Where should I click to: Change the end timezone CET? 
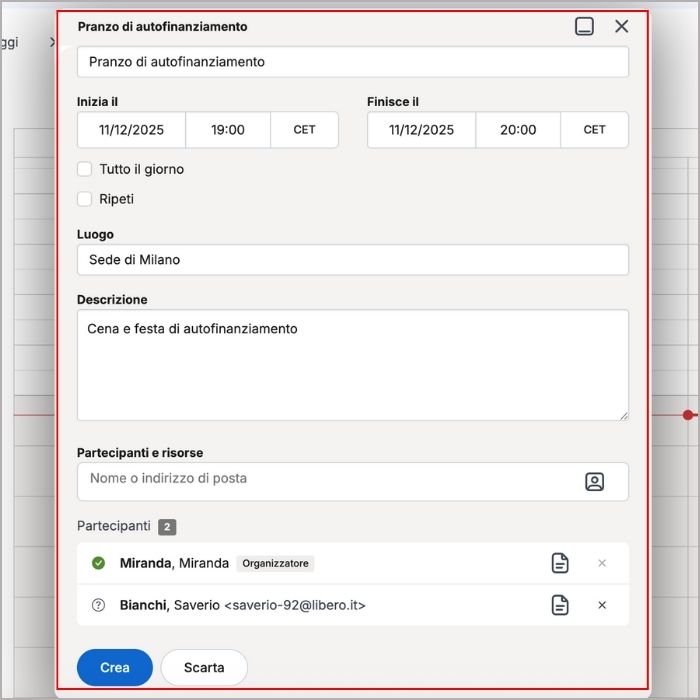click(x=594, y=130)
